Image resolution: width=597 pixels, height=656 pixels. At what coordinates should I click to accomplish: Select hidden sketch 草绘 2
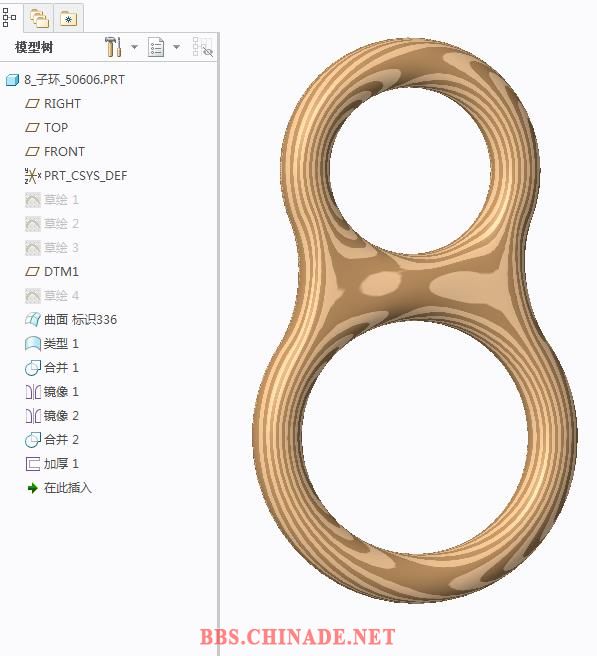pos(61,223)
